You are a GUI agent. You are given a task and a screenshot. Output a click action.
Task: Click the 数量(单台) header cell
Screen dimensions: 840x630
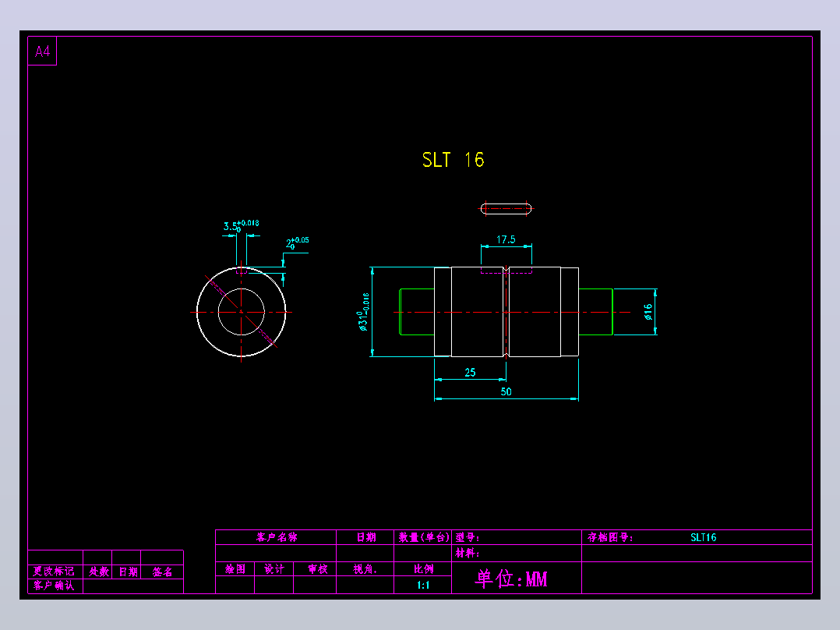[x=423, y=537]
